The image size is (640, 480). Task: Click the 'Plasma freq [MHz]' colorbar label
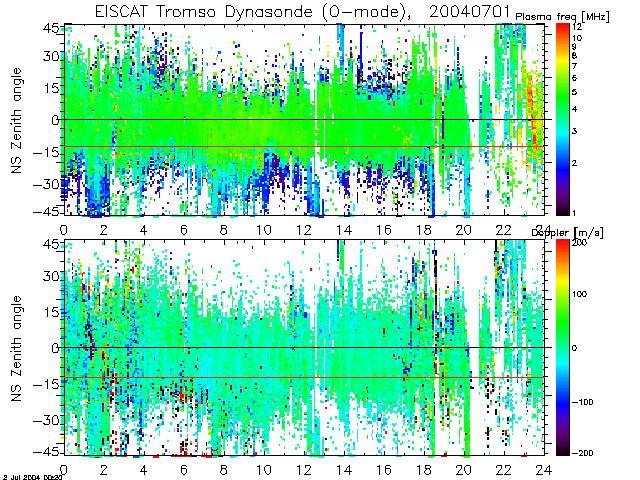click(562, 17)
